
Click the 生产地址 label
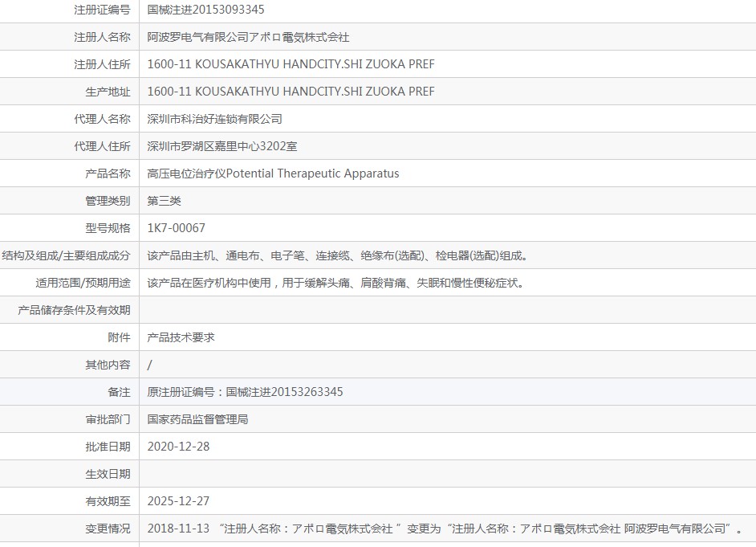108,92
